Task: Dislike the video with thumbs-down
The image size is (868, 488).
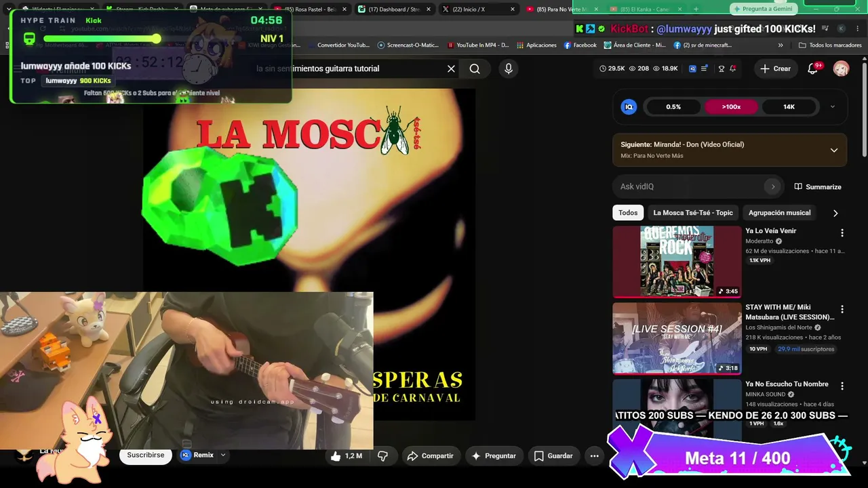Action: click(x=382, y=456)
